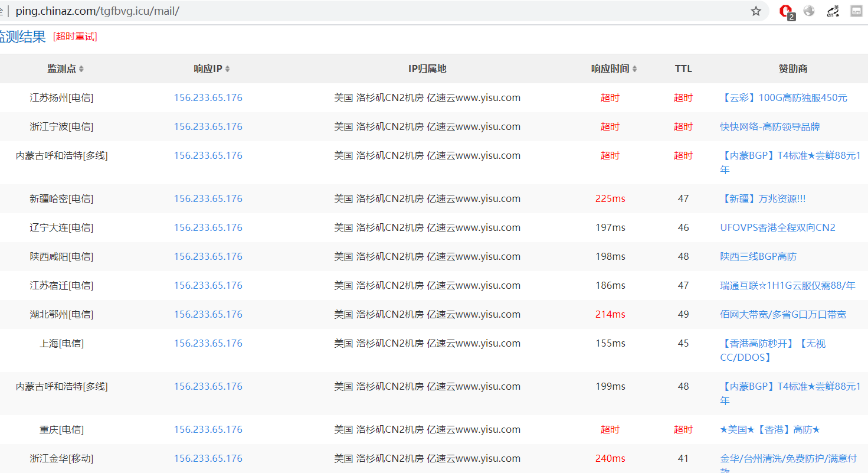Bookmark this page with the star icon

(756, 11)
